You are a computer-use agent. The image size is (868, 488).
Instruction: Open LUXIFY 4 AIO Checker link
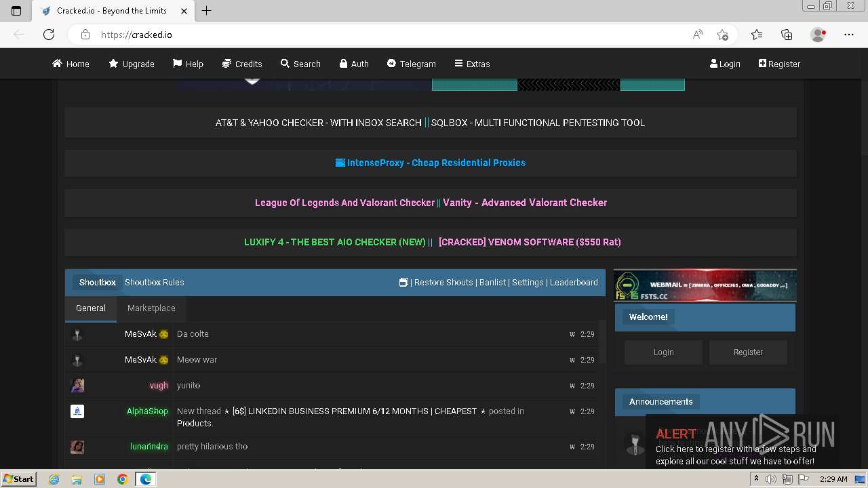[335, 242]
